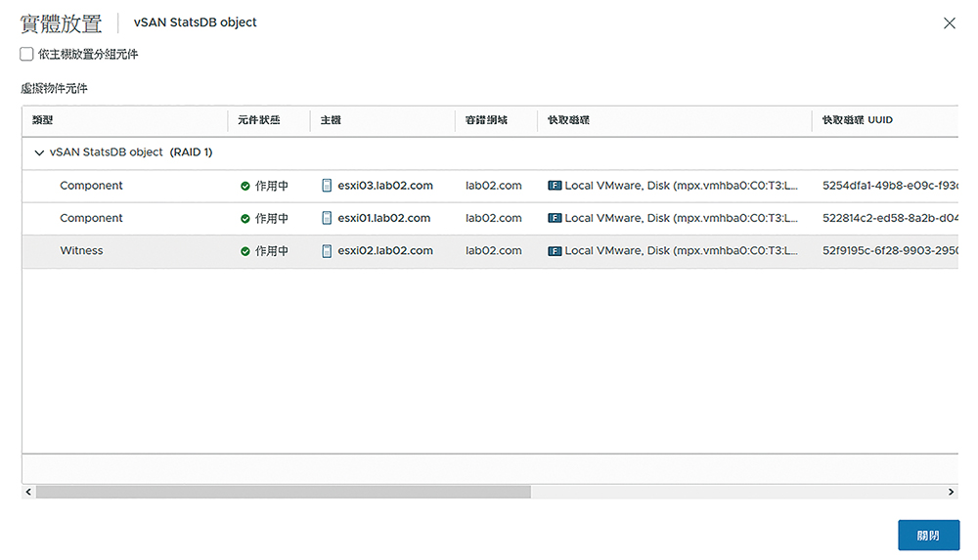The image size is (978, 560).
Task: Click the vSAN StatsDB object title text
Action: click(196, 22)
